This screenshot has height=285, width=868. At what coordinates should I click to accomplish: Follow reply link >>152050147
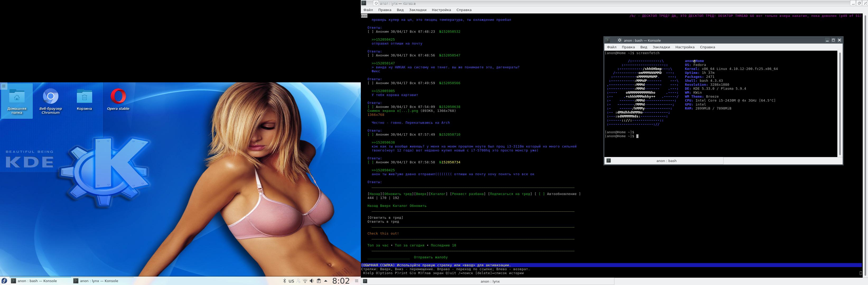coord(383,63)
